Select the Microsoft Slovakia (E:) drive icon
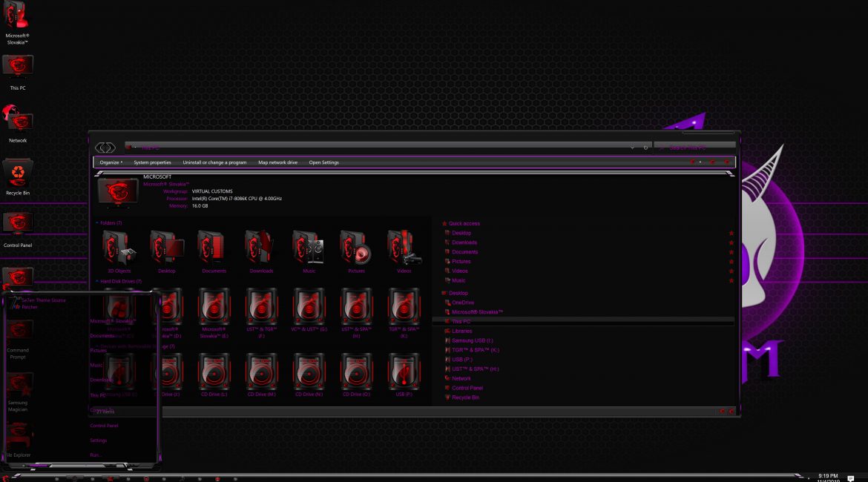 214,306
